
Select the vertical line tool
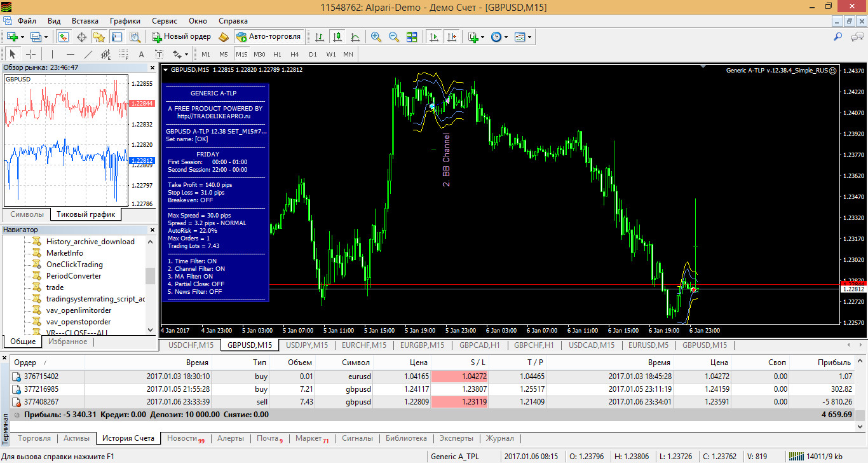[x=52, y=54]
